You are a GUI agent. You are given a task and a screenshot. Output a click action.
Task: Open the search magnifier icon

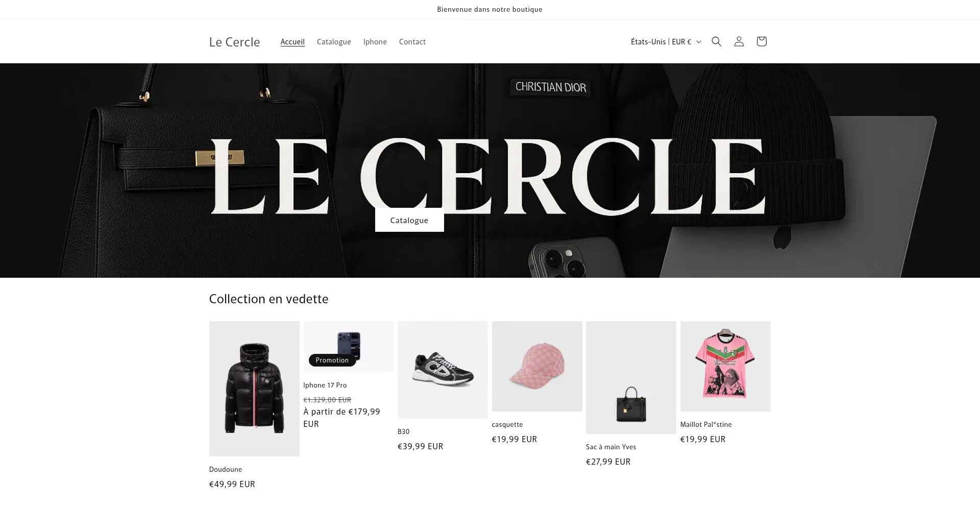pos(716,41)
